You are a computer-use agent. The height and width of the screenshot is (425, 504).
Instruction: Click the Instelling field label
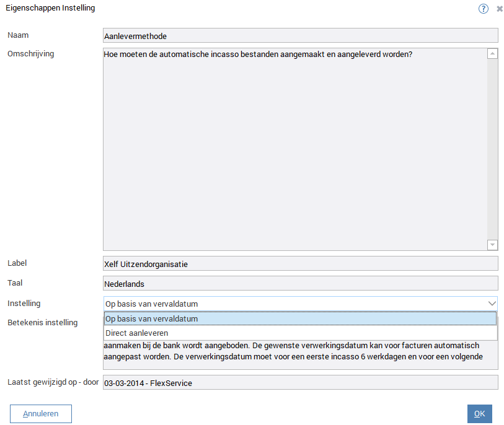click(24, 304)
